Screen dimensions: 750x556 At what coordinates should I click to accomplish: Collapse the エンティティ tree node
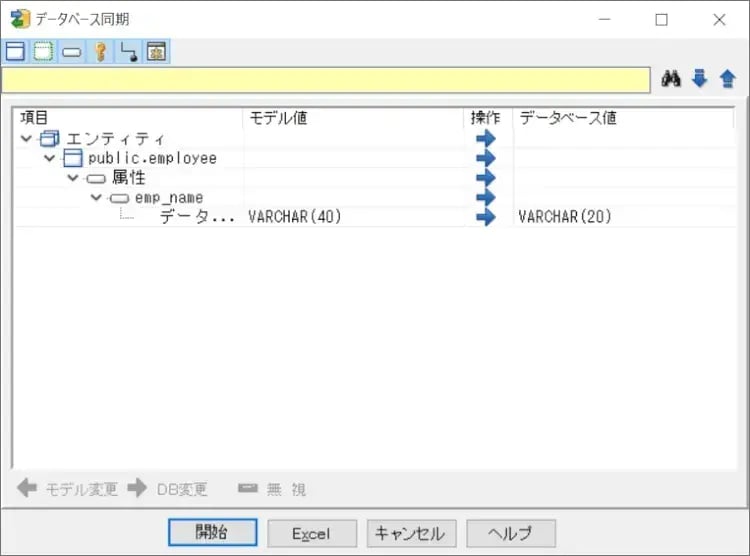coord(26,138)
